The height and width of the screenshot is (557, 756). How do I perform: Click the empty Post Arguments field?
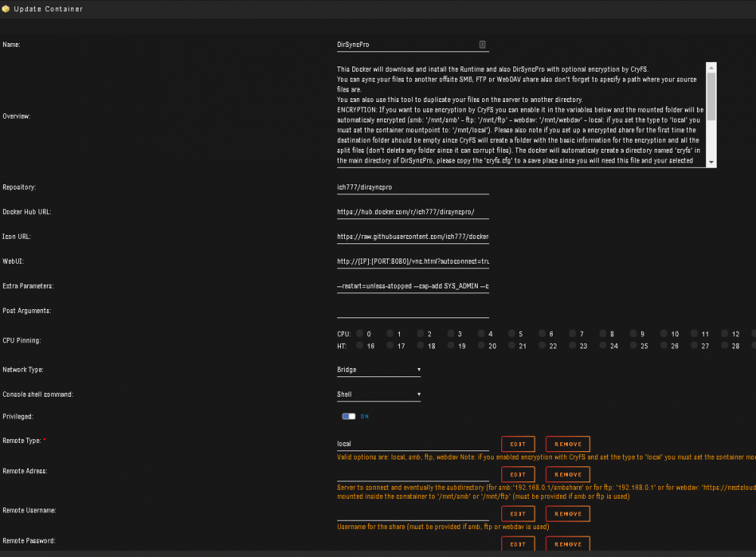[413, 311]
